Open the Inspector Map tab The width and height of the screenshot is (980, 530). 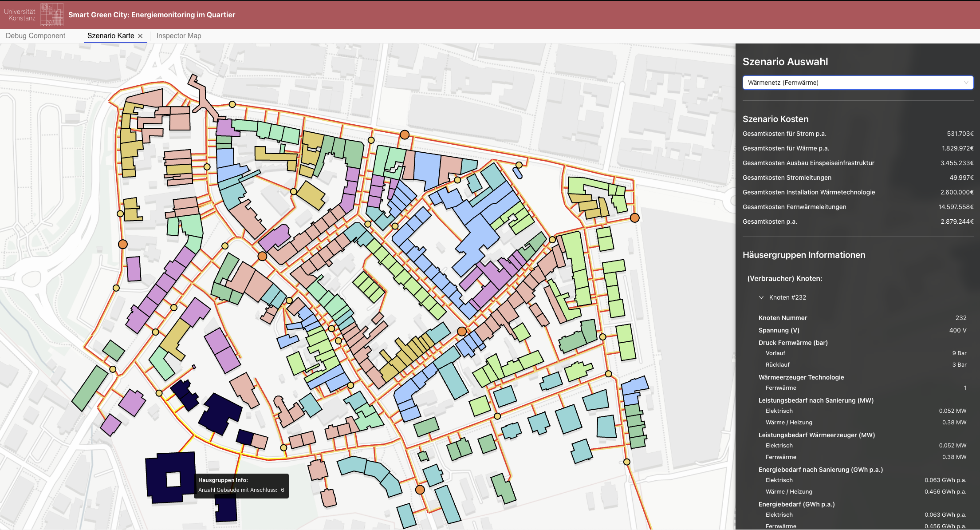tap(179, 36)
